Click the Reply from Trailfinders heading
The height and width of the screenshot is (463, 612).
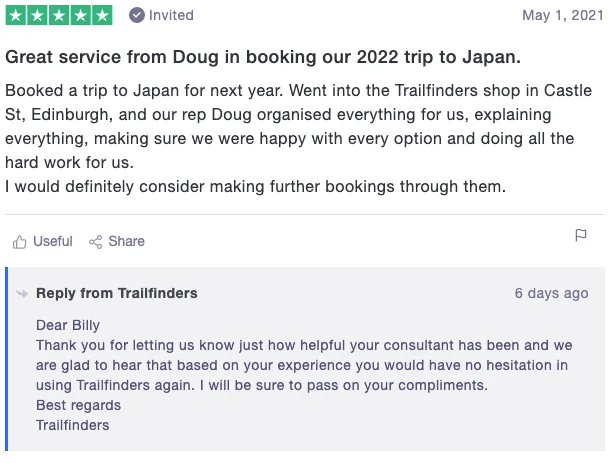pos(116,293)
